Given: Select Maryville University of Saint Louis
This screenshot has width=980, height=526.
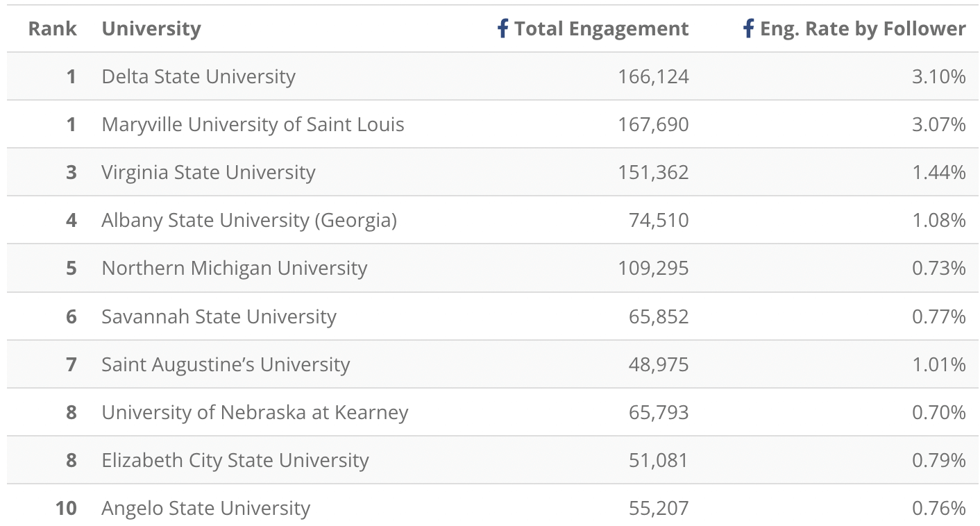Looking at the screenshot, I should click(253, 124).
